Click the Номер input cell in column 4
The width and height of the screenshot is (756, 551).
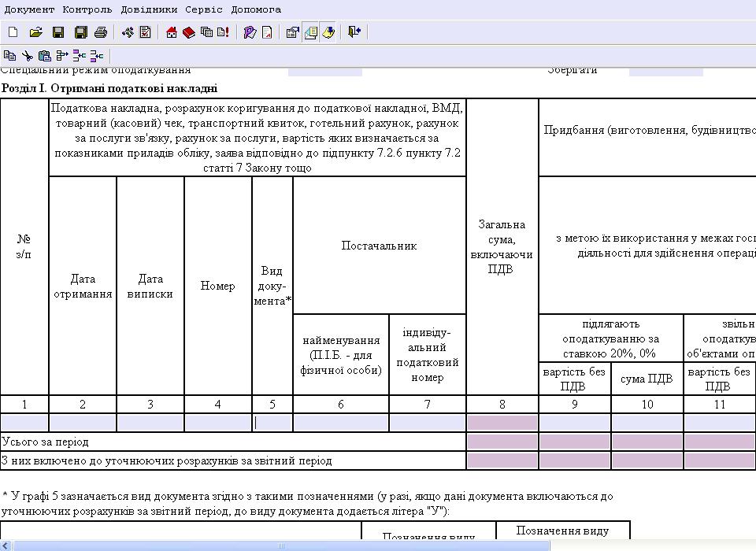[x=218, y=423]
